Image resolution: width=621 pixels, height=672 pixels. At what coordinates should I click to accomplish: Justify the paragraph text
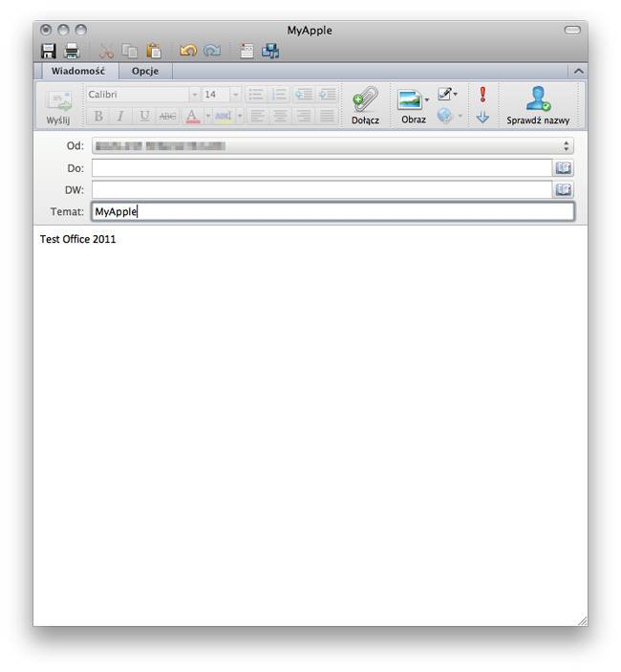click(x=327, y=116)
